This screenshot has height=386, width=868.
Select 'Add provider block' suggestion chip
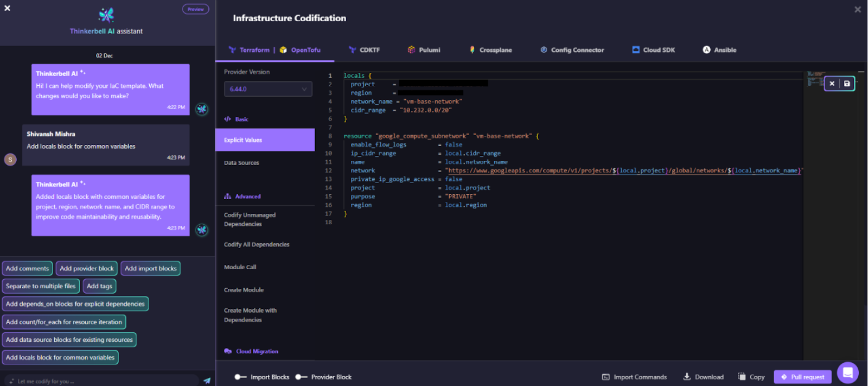coord(87,268)
